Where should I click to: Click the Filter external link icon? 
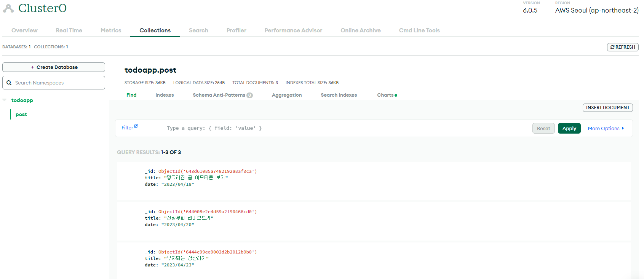136,126
